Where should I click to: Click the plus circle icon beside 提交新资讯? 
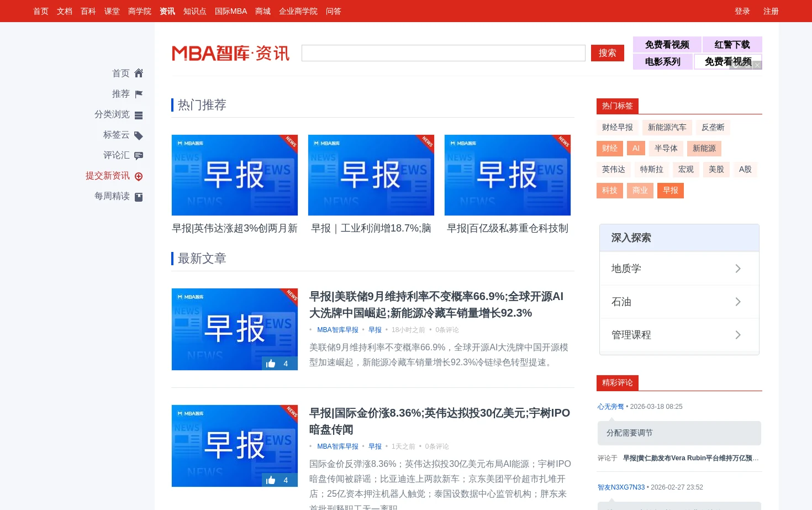[139, 176]
